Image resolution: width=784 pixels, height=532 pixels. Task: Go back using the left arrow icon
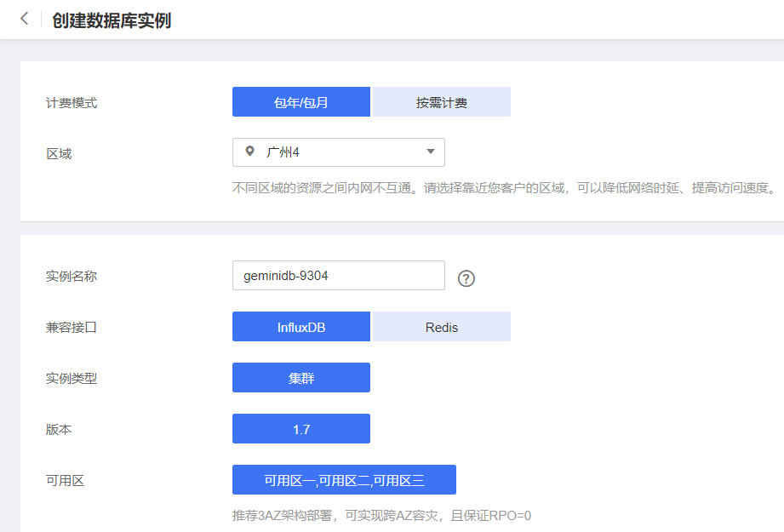click(24, 19)
